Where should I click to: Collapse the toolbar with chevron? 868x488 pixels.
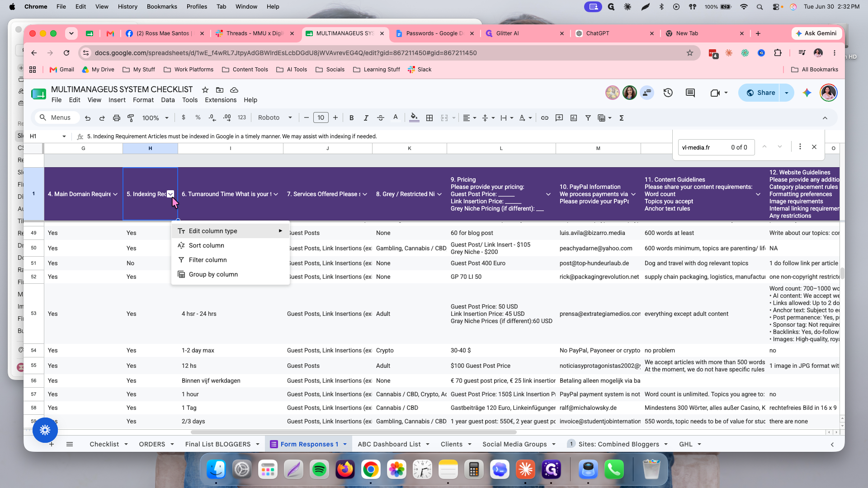click(825, 118)
